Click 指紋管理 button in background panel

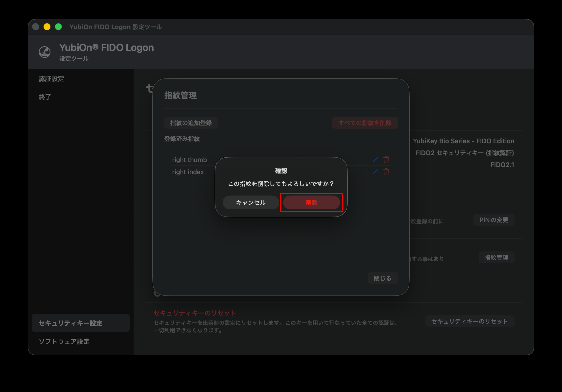(496, 257)
